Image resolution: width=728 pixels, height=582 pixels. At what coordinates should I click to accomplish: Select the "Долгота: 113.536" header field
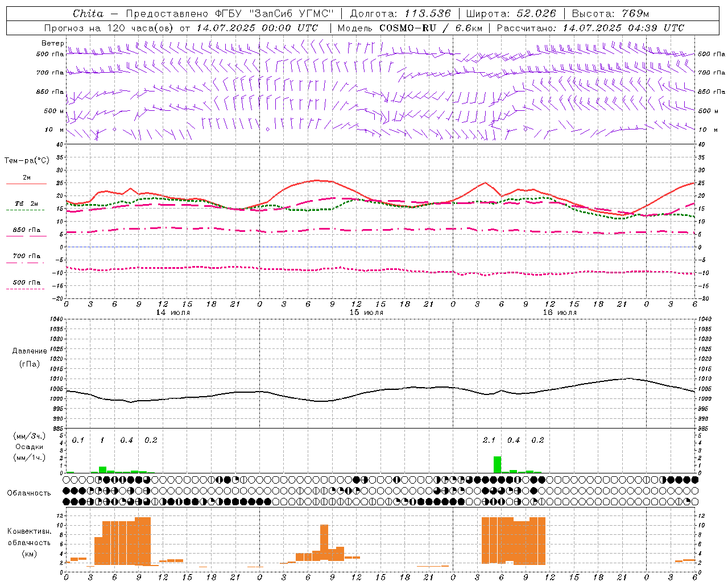click(400, 14)
